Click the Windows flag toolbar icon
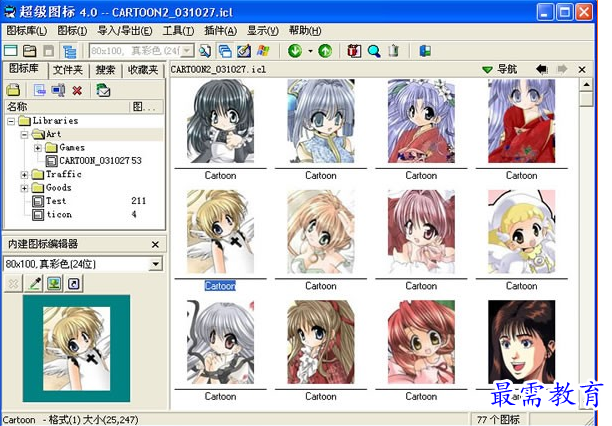Viewport: 612px width, 426px height. [263, 51]
